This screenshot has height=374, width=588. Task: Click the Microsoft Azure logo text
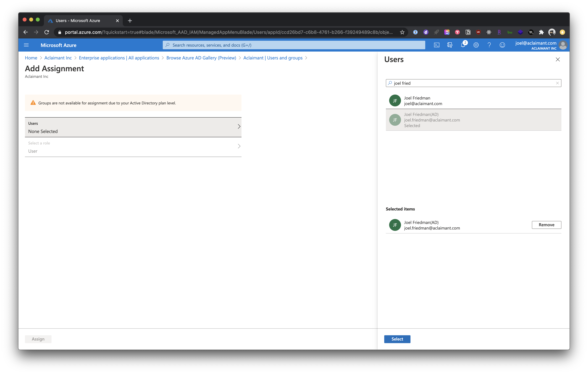pyautogui.click(x=58, y=45)
